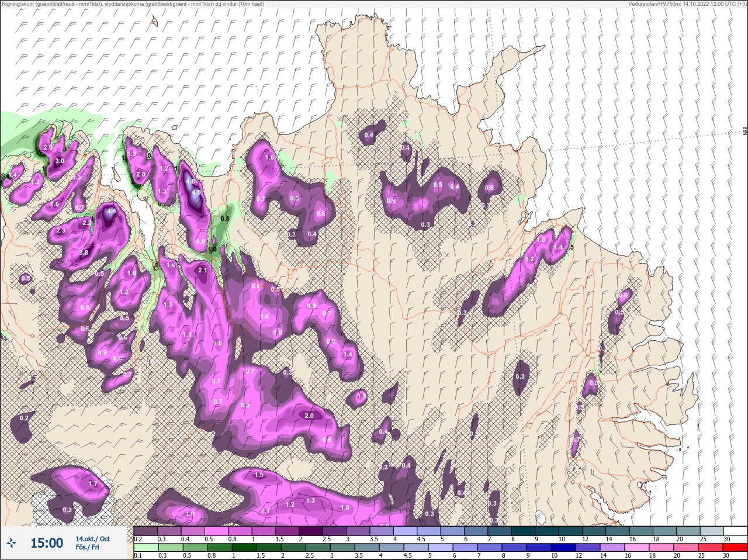Screen dimensions: 748x560
Task: Click the dark purple 0.2 swatch, upper legend row
Action: [x=146, y=531]
